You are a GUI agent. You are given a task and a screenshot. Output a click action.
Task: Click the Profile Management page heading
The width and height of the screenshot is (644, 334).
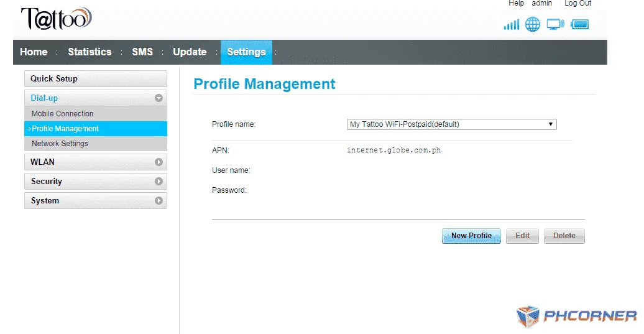click(265, 84)
